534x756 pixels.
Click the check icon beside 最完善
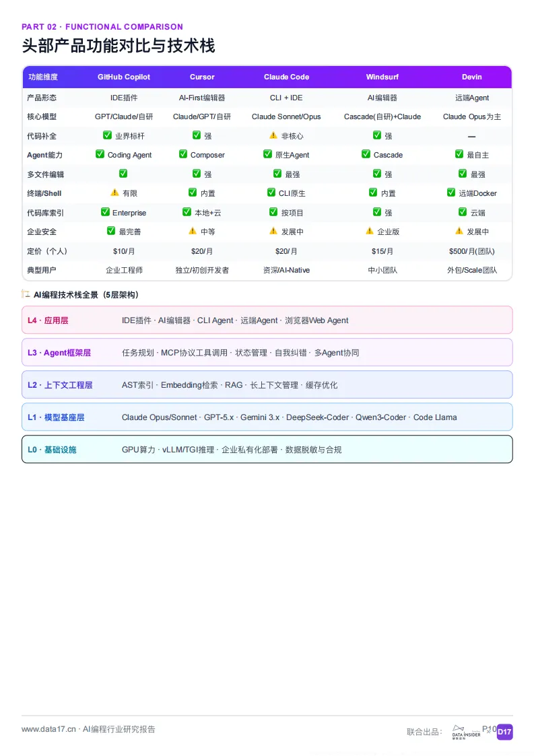[x=111, y=231]
